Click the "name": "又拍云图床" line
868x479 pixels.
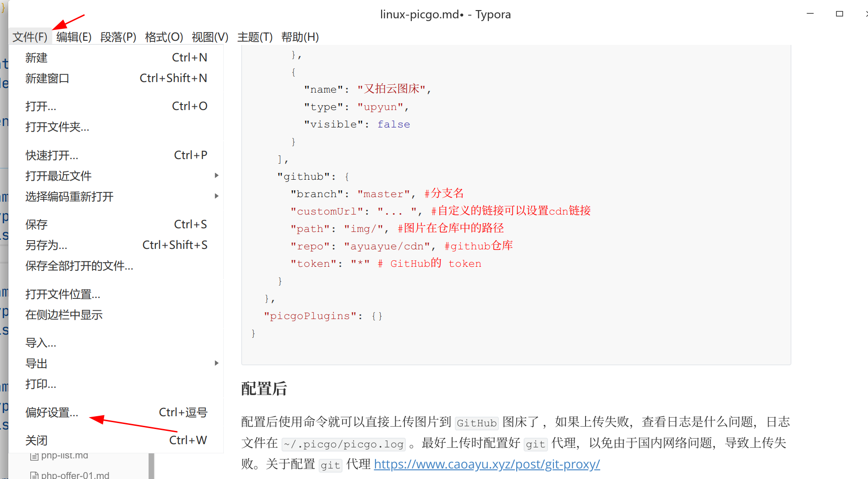pos(367,89)
